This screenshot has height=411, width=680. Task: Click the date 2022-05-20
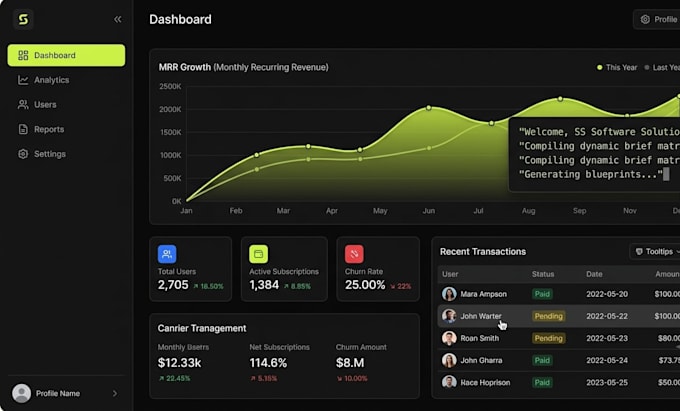click(607, 294)
